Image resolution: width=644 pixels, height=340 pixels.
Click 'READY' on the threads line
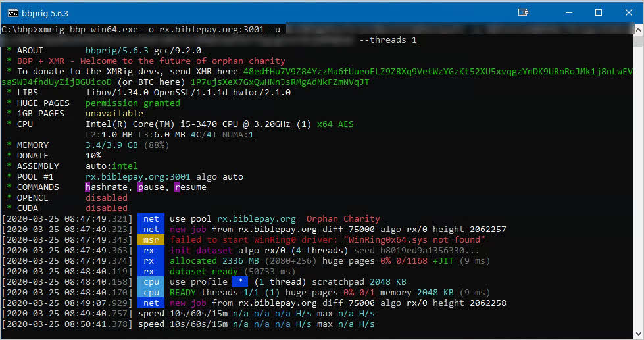tap(183, 293)
